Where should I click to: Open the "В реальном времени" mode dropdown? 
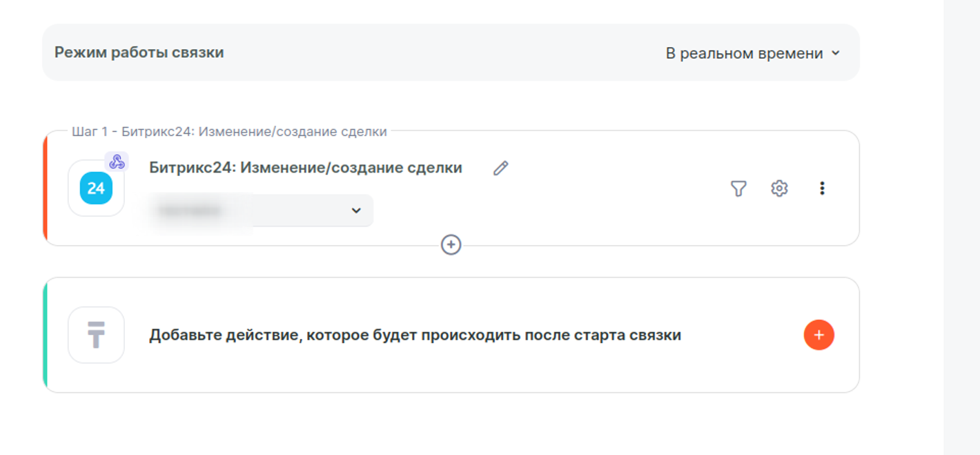744,53
